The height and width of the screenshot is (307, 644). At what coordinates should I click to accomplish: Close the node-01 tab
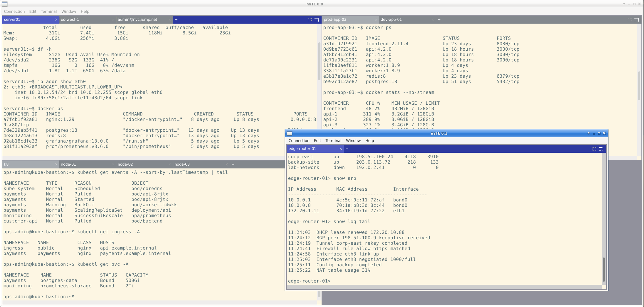coord(113,164)
